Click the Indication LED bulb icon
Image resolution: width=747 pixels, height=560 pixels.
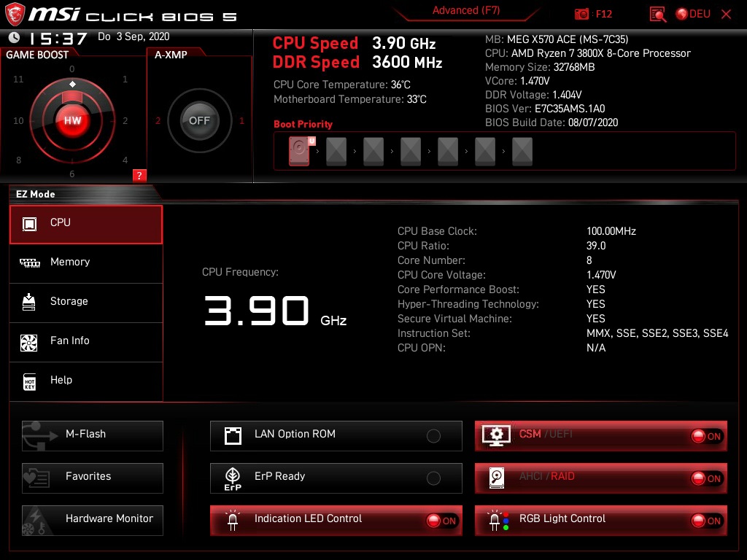click(233, 521)
